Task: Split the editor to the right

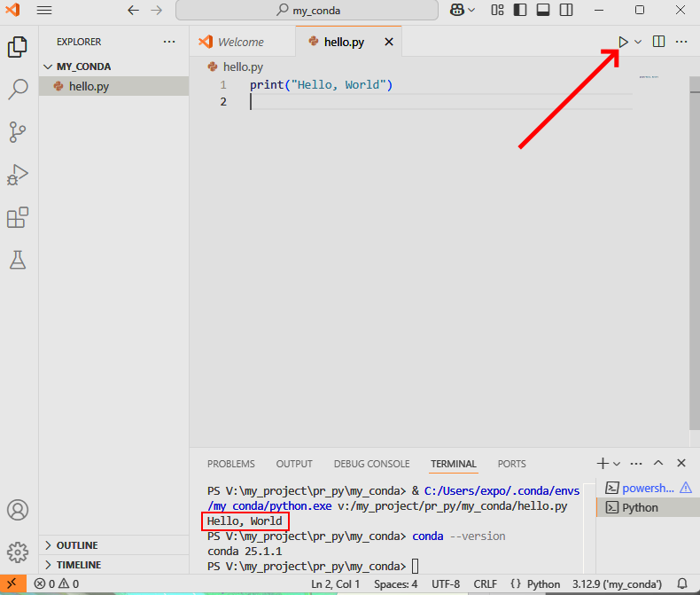Action: point(658,42)
